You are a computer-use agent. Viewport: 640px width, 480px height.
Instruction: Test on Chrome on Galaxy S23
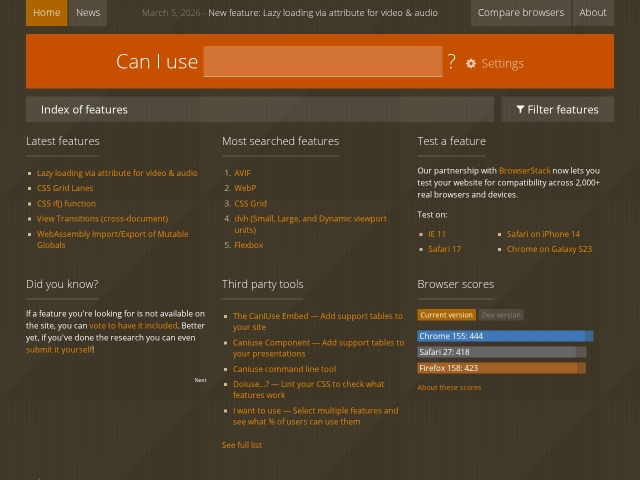click(549, 249)
